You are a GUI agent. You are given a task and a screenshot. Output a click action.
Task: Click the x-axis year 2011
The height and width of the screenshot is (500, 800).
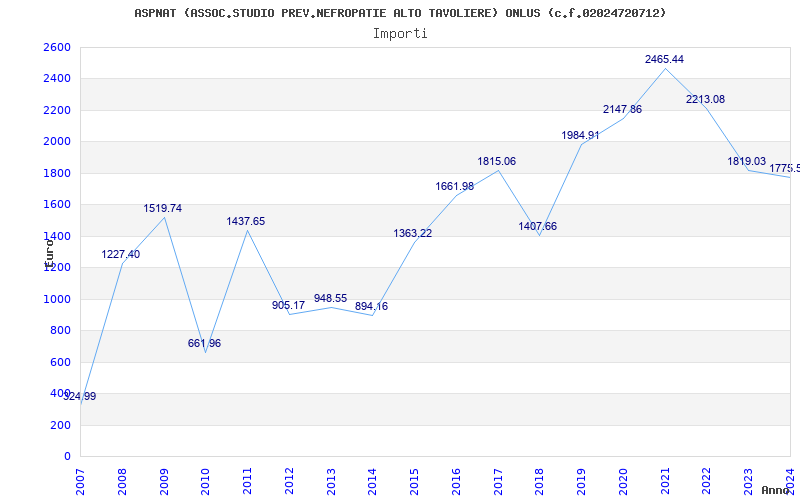[247, 482]
